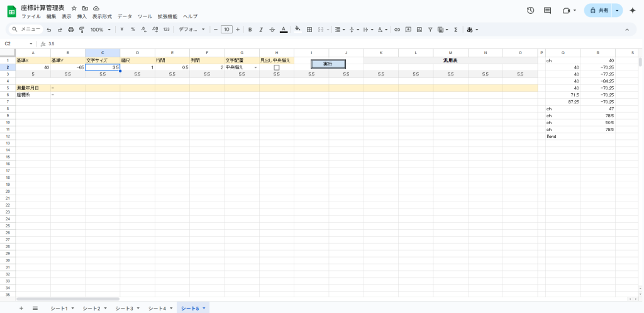Click the undo icon in toolbar
This screenshot has width=644, height=313.
tap(49, 30)
